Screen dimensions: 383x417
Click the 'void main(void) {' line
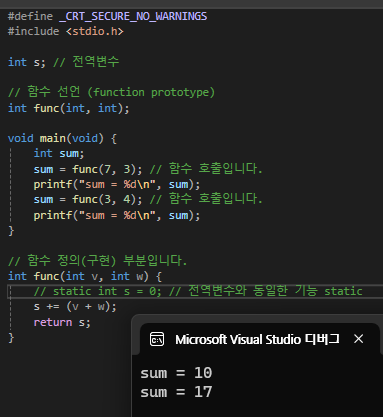[62, 138]
